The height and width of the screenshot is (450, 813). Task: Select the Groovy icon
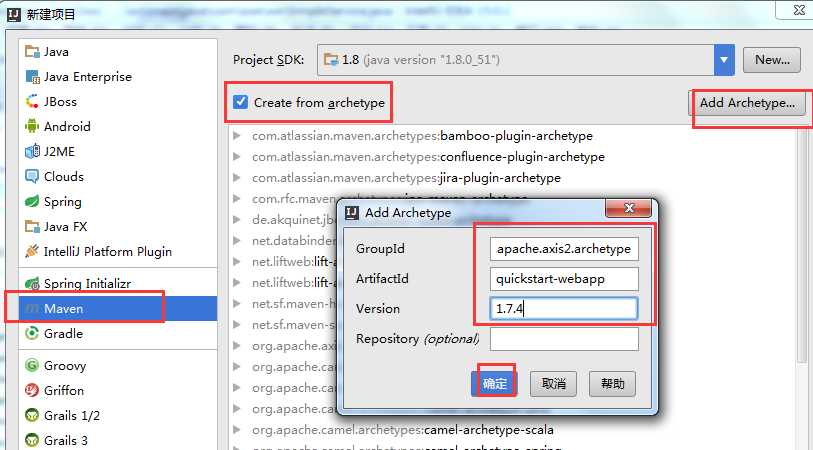coord(32,365)
